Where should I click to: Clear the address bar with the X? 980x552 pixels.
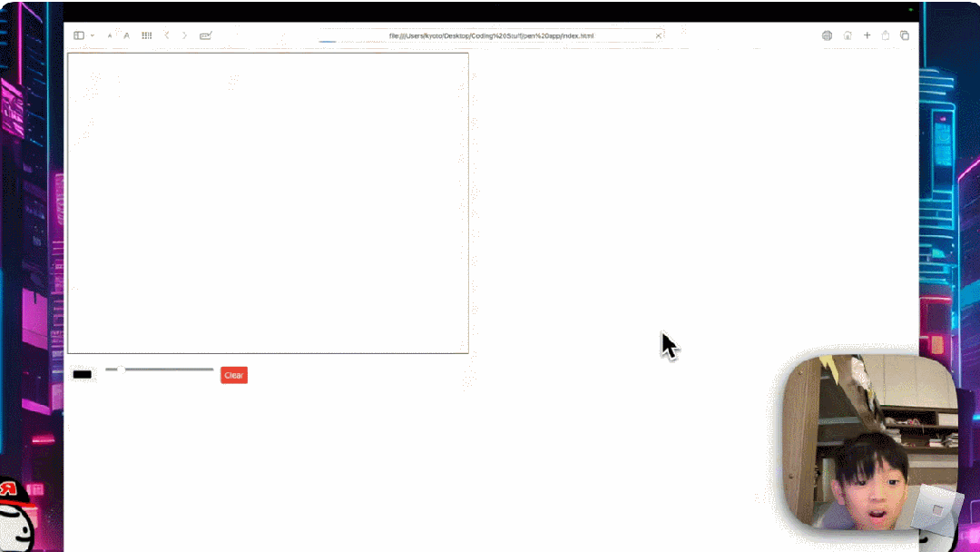click(659, 35)
